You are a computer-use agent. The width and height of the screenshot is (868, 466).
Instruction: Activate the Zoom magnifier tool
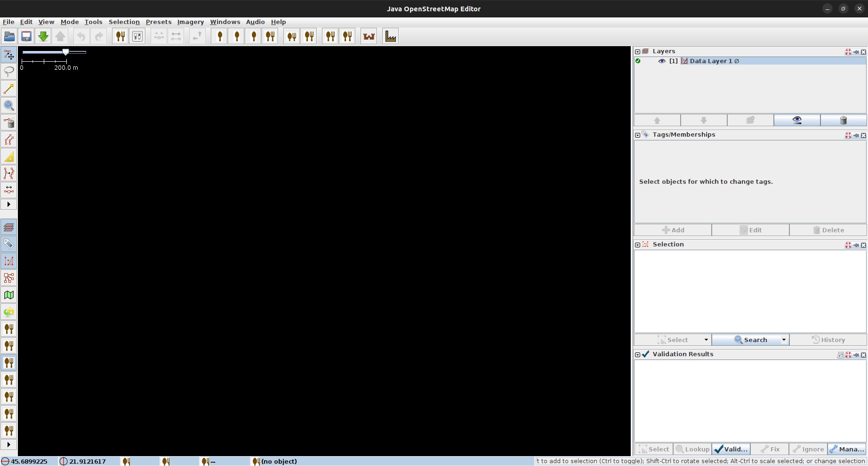coord(9,106)
